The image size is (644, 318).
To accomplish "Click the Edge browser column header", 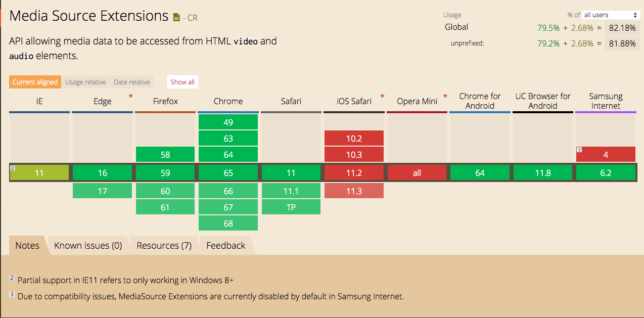I will pyautogui.click(x=102, y=101).
